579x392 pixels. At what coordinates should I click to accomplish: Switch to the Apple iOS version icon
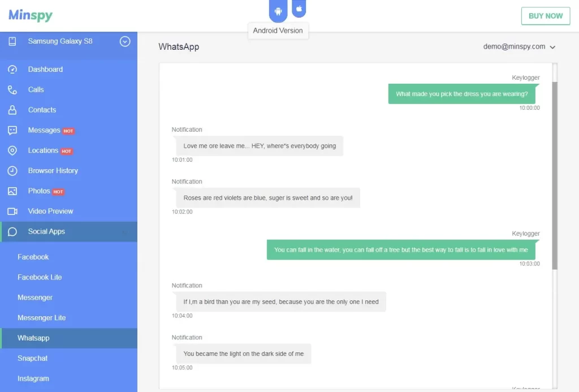point(299,8)
